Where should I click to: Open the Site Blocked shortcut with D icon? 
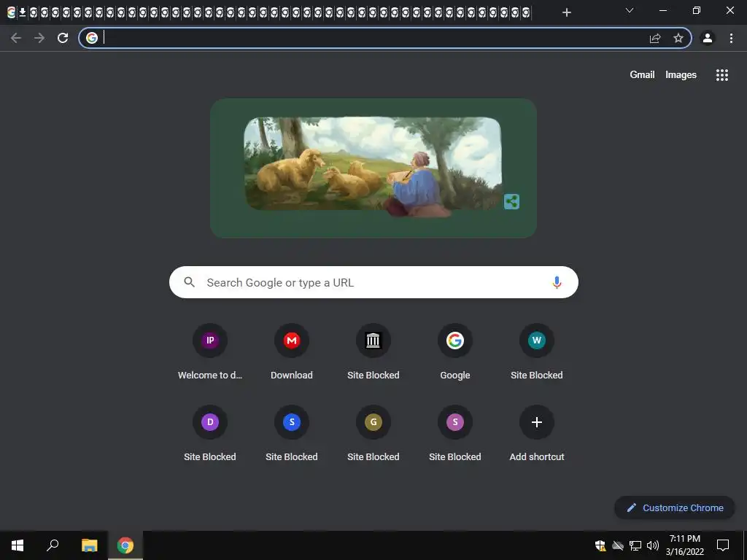pyautogui.click(x=210, y=434)
